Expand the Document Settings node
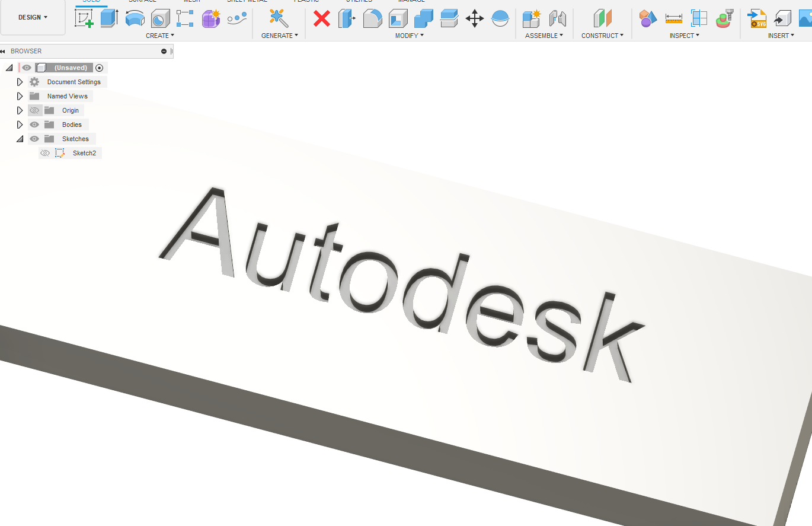 (x=20, y=81)
